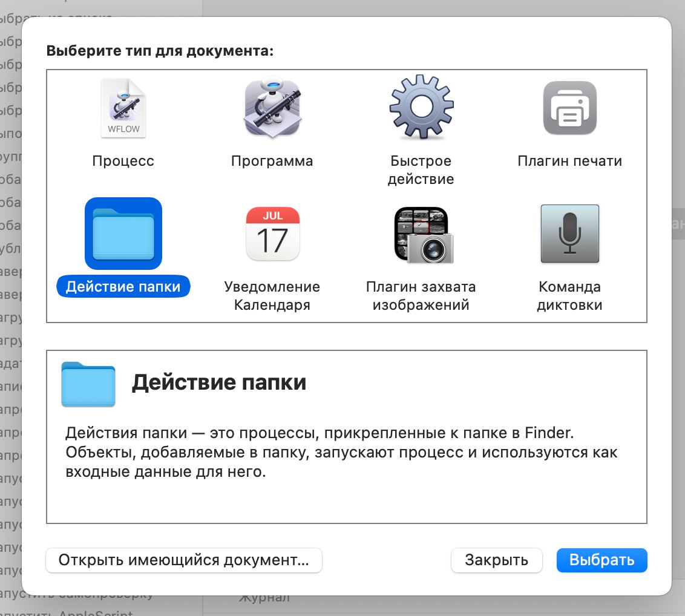The height and width of the screenshot is (616, 685).
Task: Click the Быстрое действие label
Action: [x=421, y=170]
